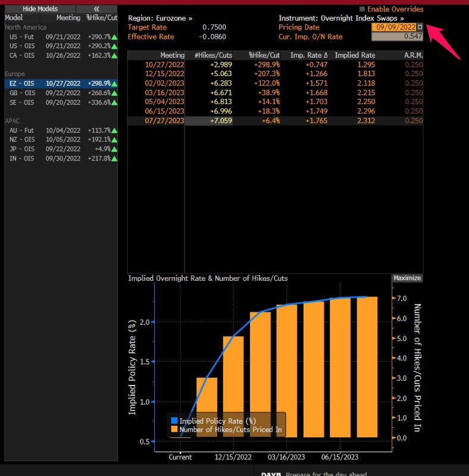Select the GB - OIS model row
Image resolution: width=469 pixels, height=476 pixels.
pos(61,93)
